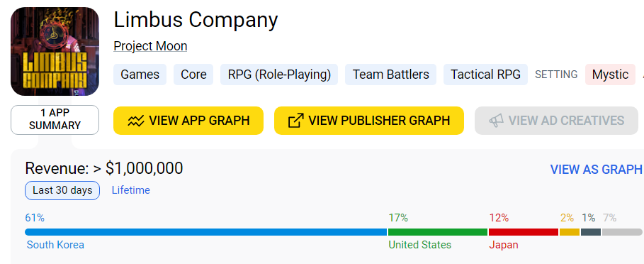The image size is (644, 264).
Task: Click the green United States bar segment
Action: point(438,232)
